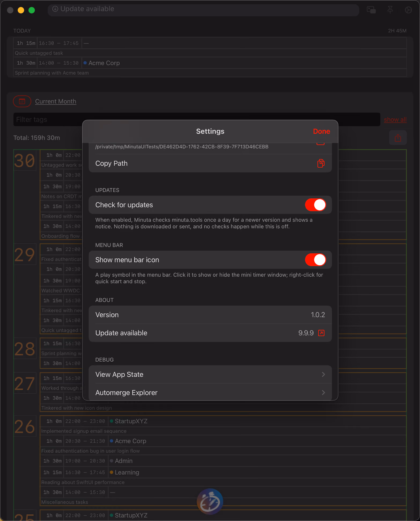Click the export share icon near Total
The image size is (420, 521).
pos(398,138)
